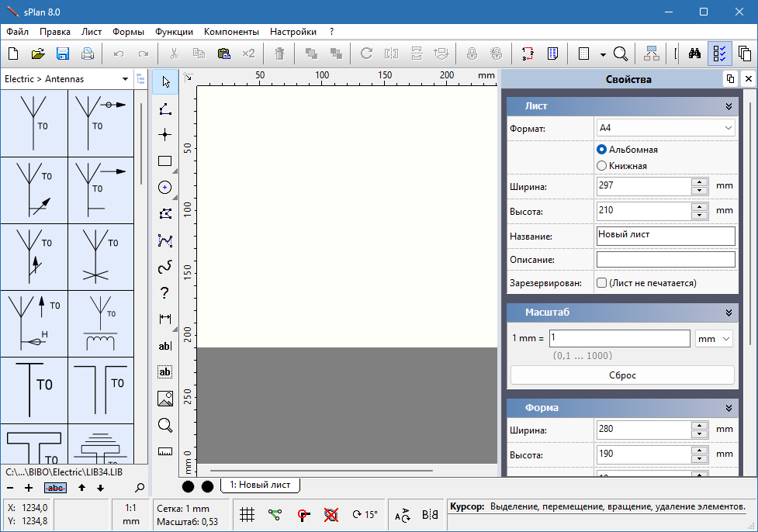Open the component list notebook icon

[x=552, y=54]
